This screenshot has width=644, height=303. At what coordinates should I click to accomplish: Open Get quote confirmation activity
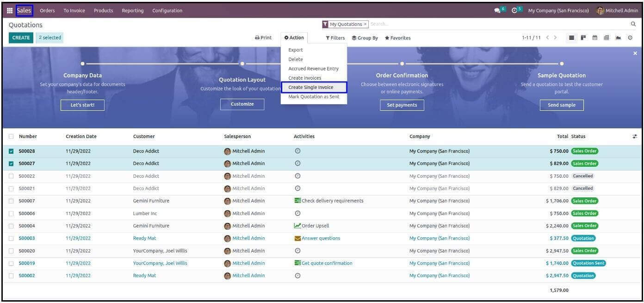tap(323, 263)
